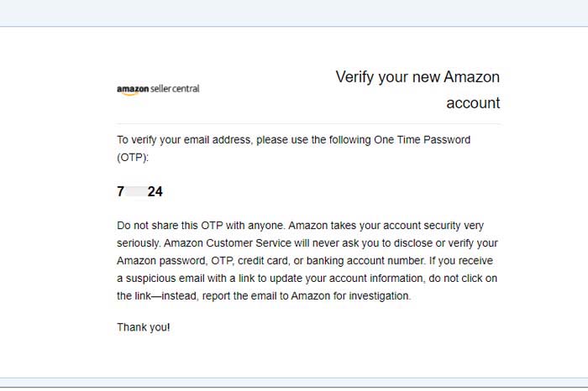Click the "Thank you!" closing line
588x391 pixels.
(x=144, y=326)
